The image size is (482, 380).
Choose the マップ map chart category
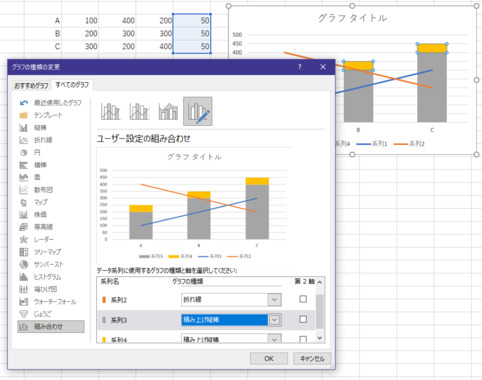pyautogui.click(x=33, y=202)
